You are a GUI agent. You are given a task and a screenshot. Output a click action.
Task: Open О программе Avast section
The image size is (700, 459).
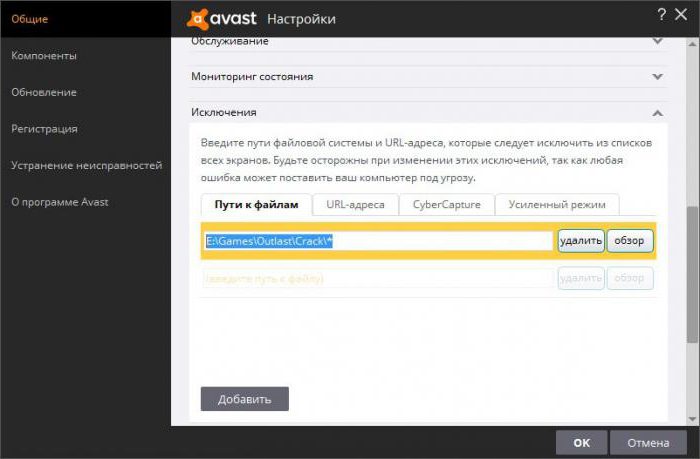(60, 202)
